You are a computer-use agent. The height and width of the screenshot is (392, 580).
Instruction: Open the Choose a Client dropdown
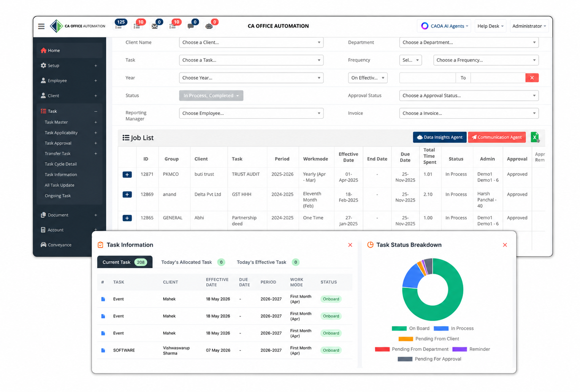251,42
